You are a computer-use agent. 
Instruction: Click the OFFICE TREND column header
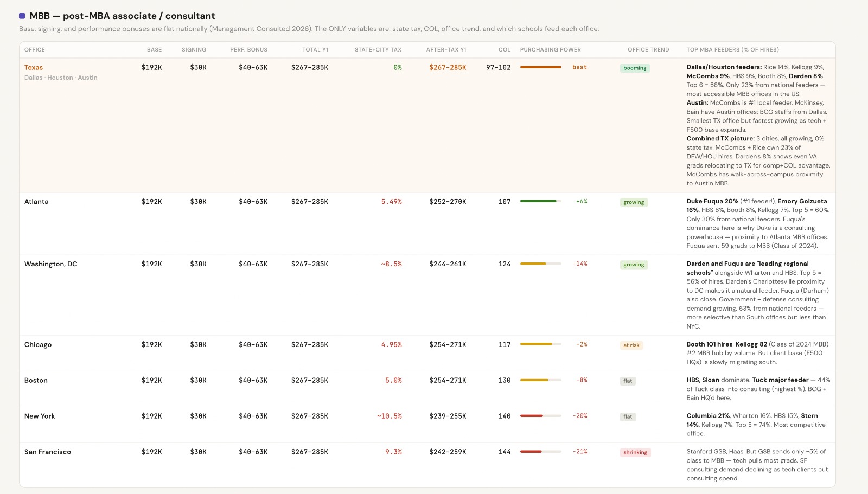(648, 50)
